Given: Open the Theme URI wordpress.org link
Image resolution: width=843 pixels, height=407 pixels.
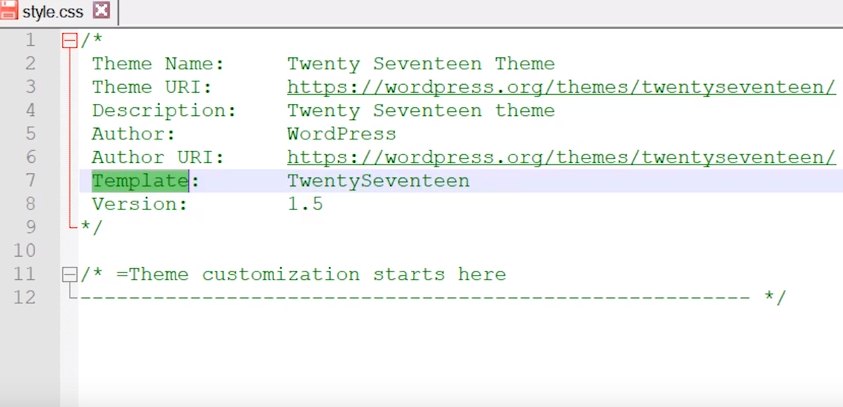Looking at the screenshot, I should click(x=561, y=87).
